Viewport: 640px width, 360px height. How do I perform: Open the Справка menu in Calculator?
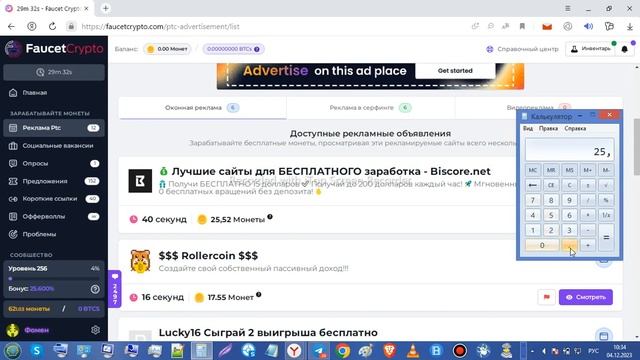coord(575,128)
